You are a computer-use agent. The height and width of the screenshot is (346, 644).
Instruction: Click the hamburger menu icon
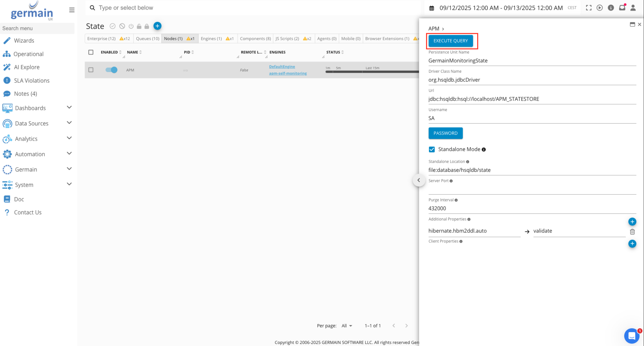[72, 10]
